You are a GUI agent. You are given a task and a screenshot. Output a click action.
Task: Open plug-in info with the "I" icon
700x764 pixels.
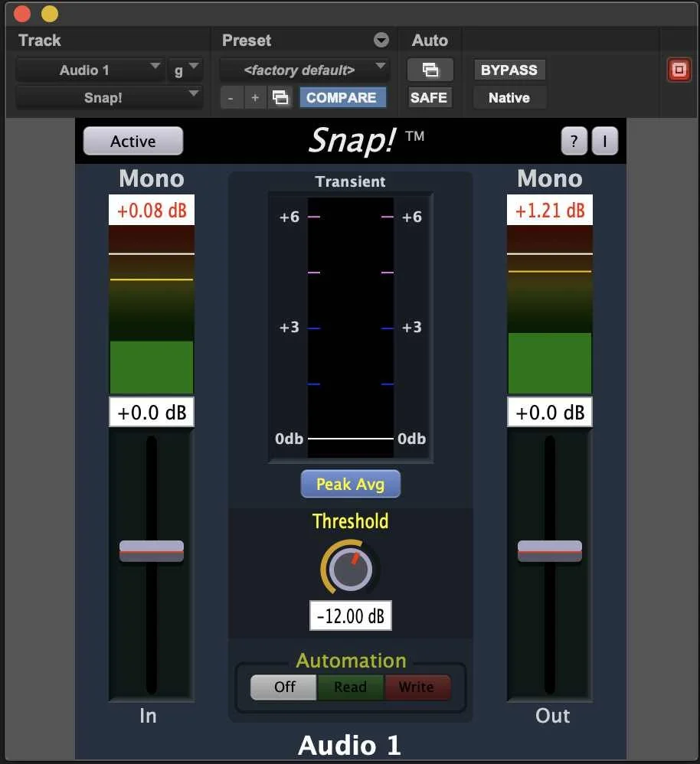[x=604, y=141]
